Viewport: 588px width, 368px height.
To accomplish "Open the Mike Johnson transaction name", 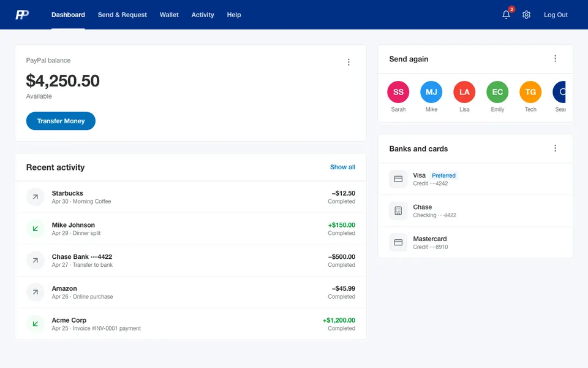I will pyautogui.click(x=73, y=225).
